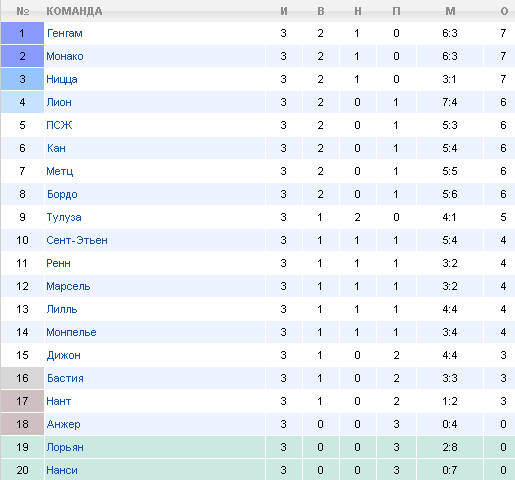This screenshot has height=480, width=515.
Task: Click the Ренн team link
Action: [x=58, y=263]
